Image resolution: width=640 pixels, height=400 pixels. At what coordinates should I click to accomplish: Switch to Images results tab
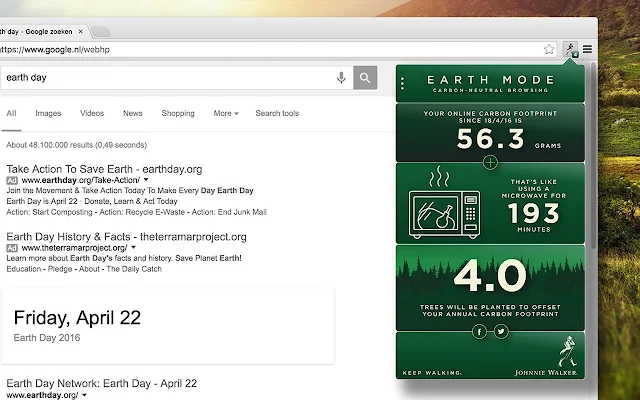48,113
